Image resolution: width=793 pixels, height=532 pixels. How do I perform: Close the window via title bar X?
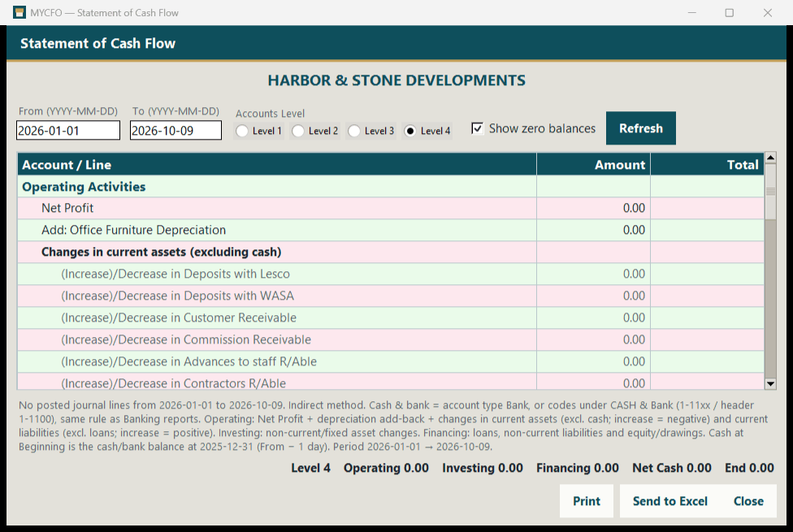pos(768,13)
